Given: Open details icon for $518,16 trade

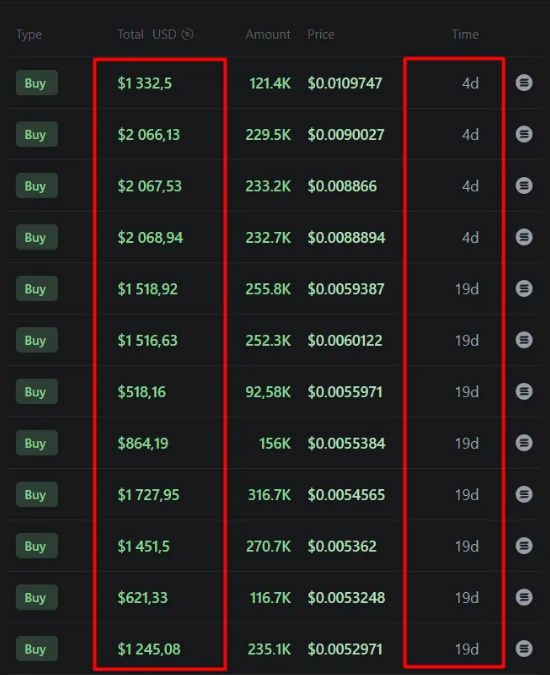Looking at the screenshot, I should [524, 391].
